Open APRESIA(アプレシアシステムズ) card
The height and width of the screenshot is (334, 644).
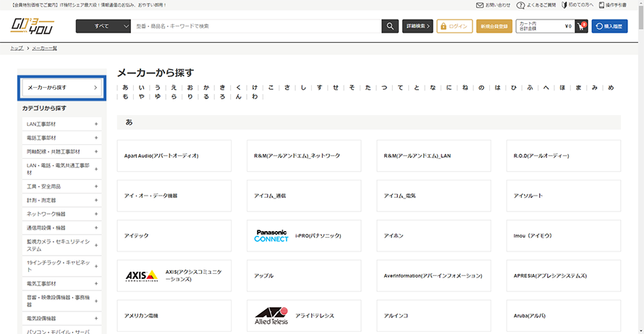[x=564, y=275]
